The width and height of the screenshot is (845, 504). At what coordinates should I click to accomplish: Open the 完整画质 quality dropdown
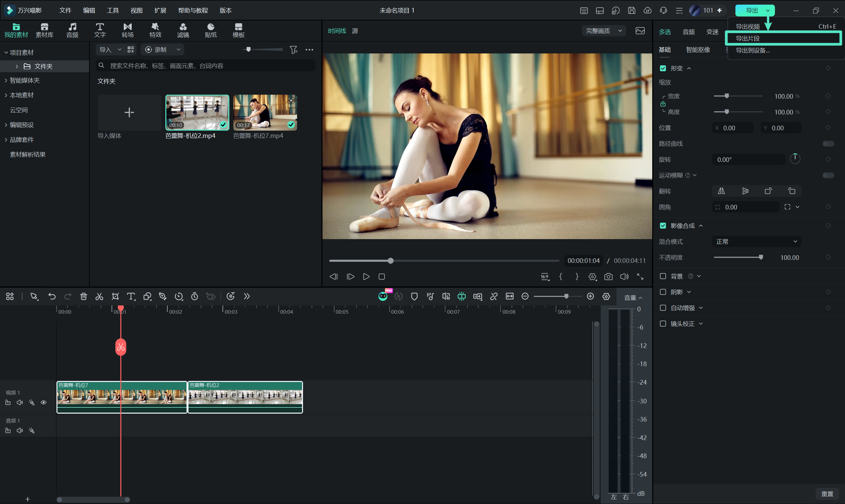[604, 31]
